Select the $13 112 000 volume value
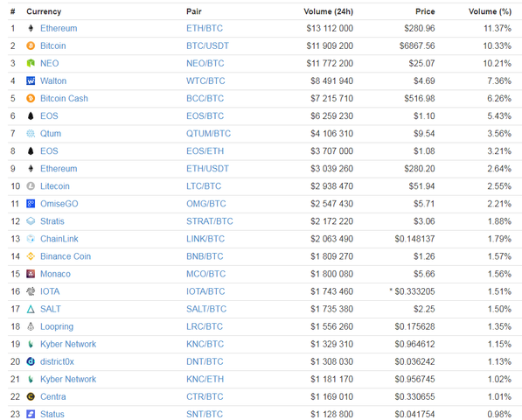 click(330, 28)
